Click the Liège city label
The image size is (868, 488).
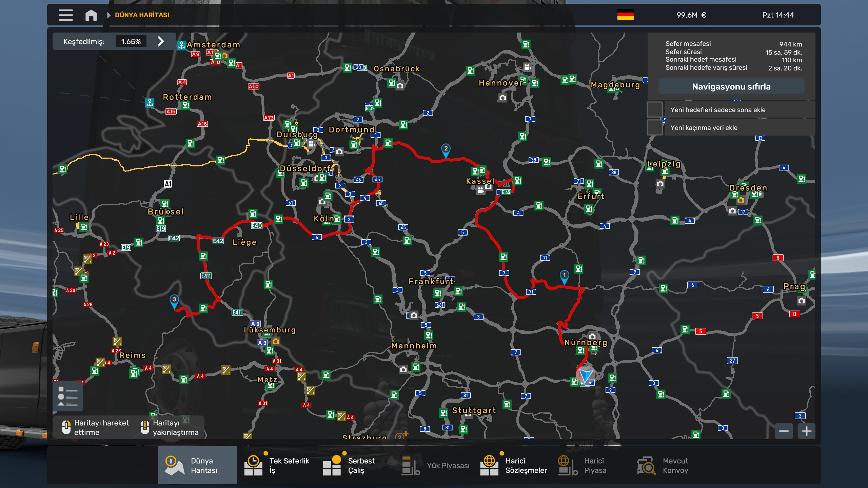[244, 242]
